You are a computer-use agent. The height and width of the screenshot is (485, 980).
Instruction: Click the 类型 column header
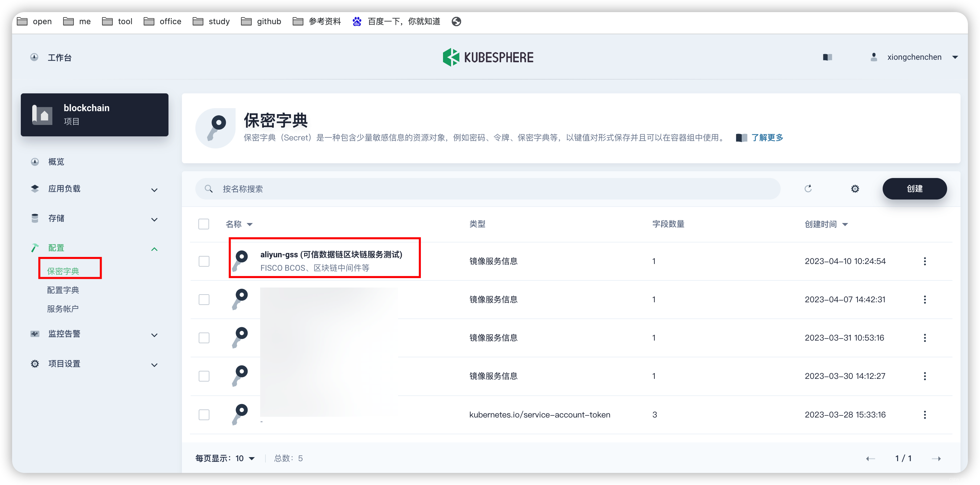pos(477,224)
